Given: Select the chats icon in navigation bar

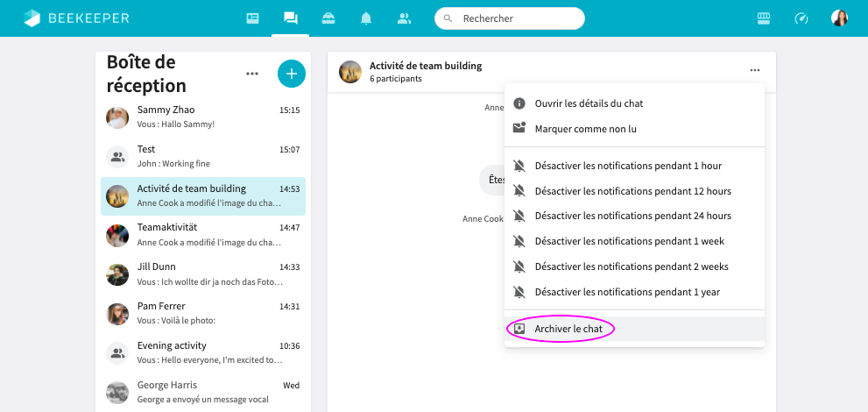Looking at the screenshot, I should 290,18.
